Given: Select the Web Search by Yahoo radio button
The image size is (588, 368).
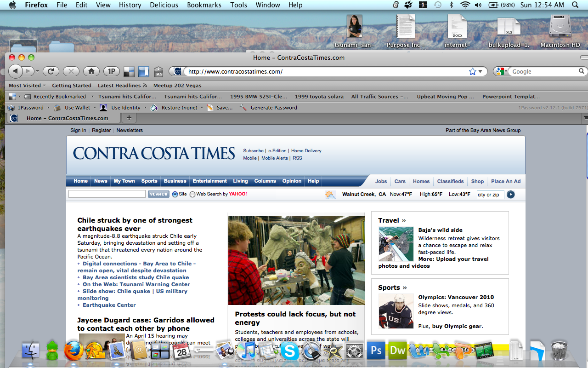Looking at the screenshot, I should [x=192, y=194].
